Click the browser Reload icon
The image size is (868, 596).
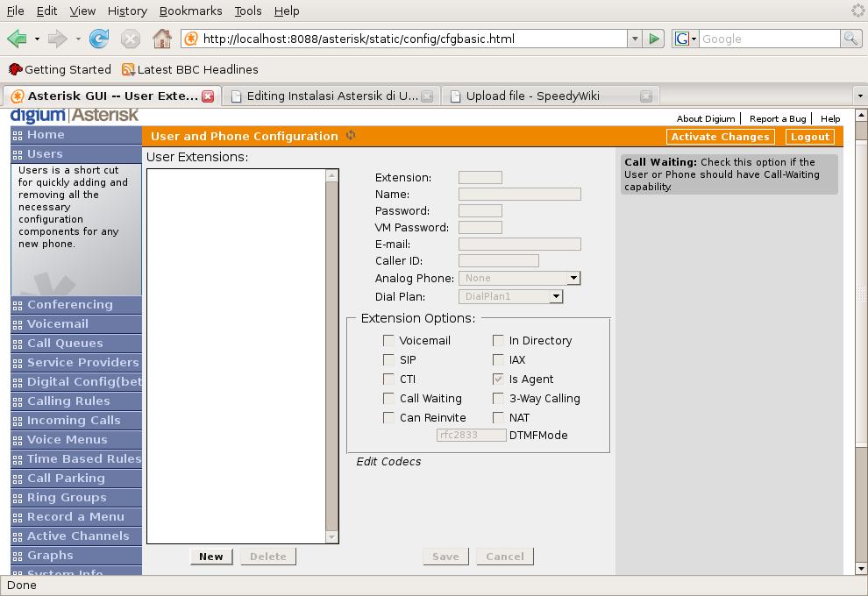click(x=99, y=39)
